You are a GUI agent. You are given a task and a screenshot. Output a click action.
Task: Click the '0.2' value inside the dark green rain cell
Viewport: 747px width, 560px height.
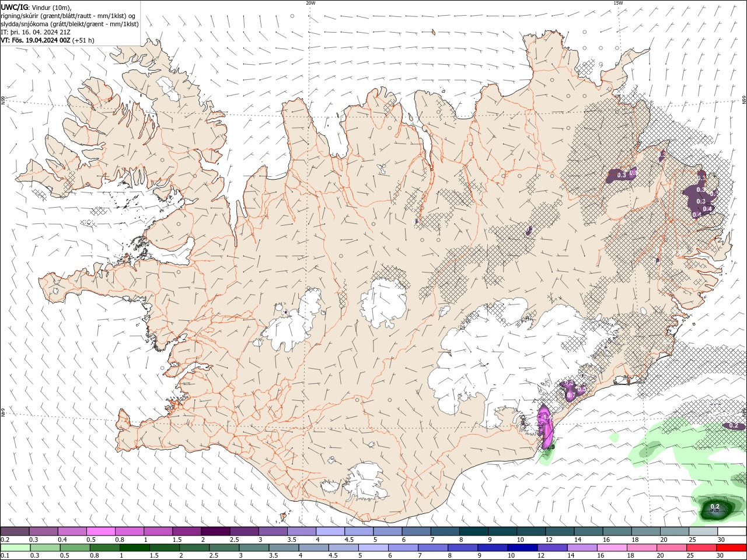coord(715,506)
